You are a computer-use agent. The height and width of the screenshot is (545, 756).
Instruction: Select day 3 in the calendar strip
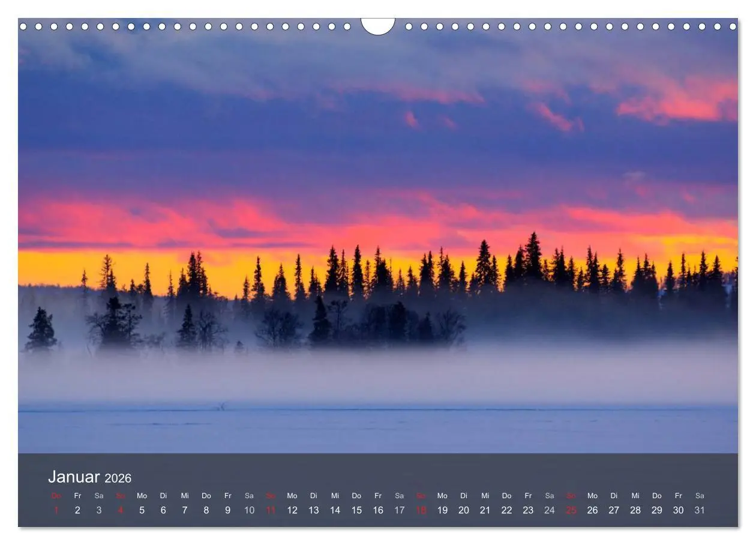pos(99,510)
